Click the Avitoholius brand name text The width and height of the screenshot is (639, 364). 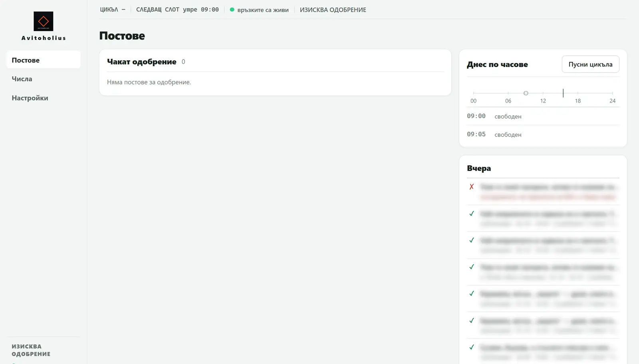coord(44,38)
